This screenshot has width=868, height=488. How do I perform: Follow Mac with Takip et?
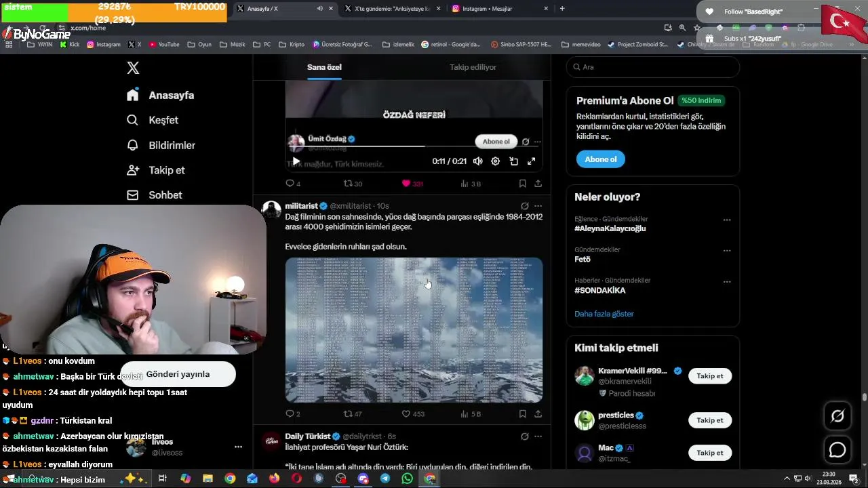(710, 453)
